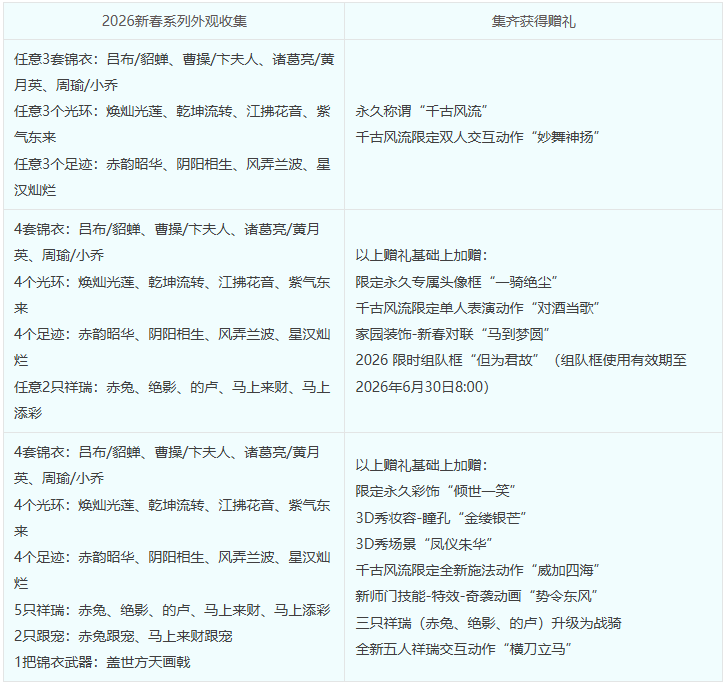The width and height of the screenshot is (727, 685).
Task: Select the "势令东风" skill effect reward
Action: [x=477, y=596]
